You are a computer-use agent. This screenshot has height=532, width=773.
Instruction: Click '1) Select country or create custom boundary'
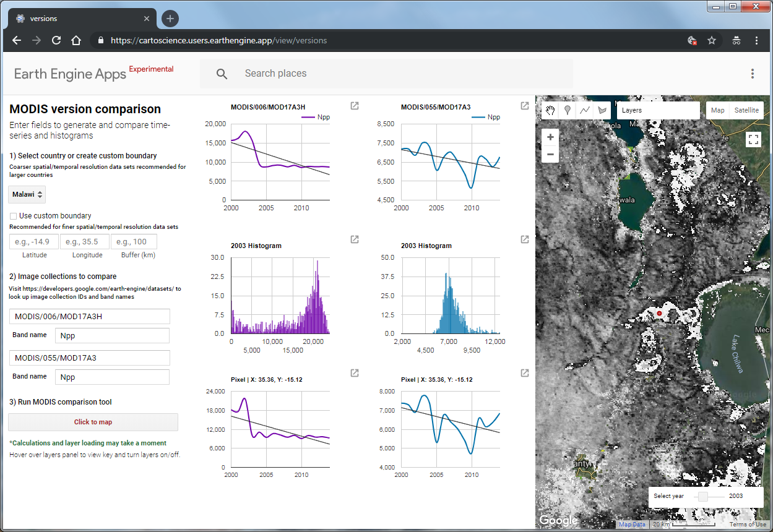[x=83, y=156]
